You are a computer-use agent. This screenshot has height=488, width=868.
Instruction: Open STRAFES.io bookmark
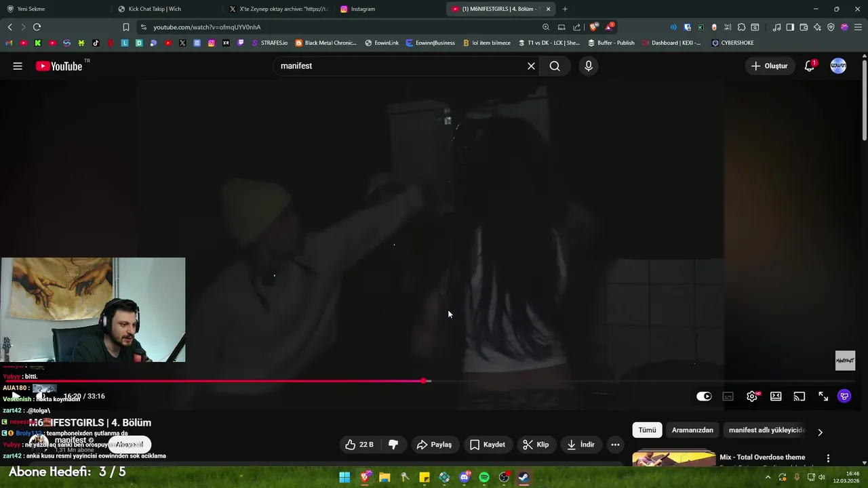tap(269, 43)
